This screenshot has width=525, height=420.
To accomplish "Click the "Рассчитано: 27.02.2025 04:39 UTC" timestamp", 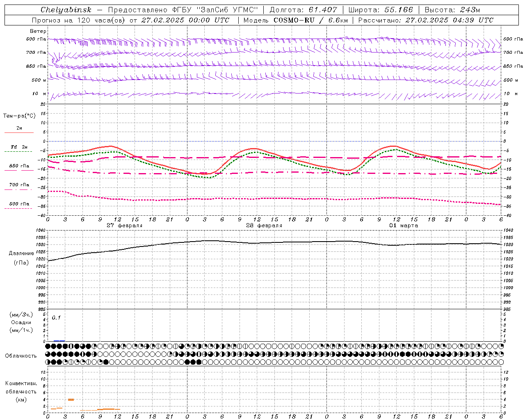I will 426,20.
